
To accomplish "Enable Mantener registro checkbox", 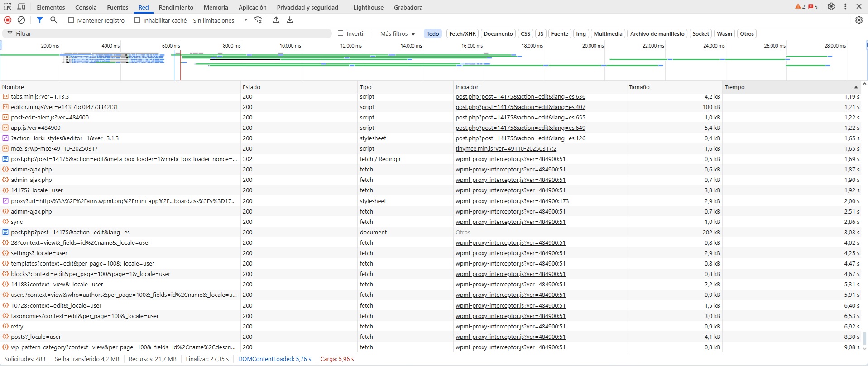I will click(71, 20).
